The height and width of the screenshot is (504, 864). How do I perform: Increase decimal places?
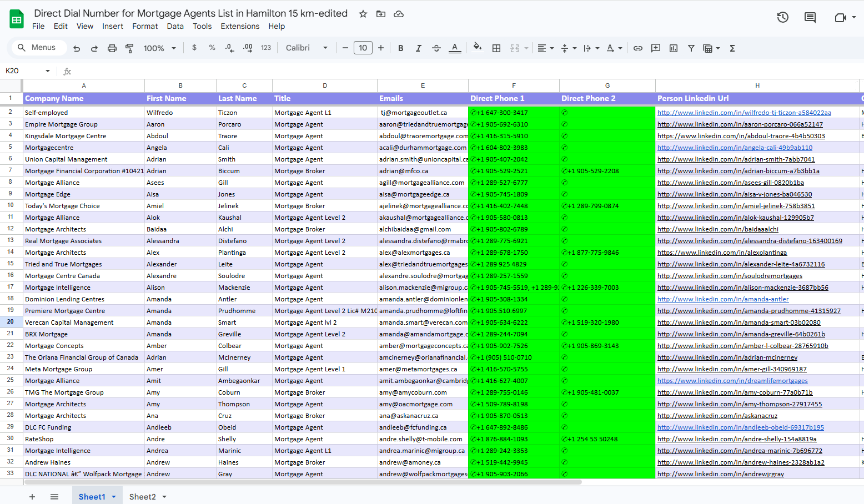(248, 48)
